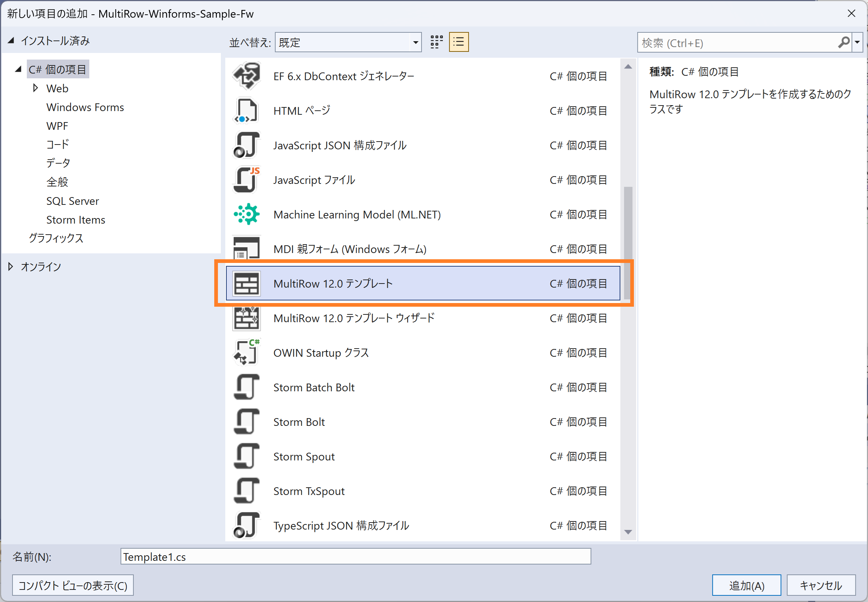Select the JavaScript ファイル template
The height and width of the screenshot is (602, 868).
click(423, 180)
